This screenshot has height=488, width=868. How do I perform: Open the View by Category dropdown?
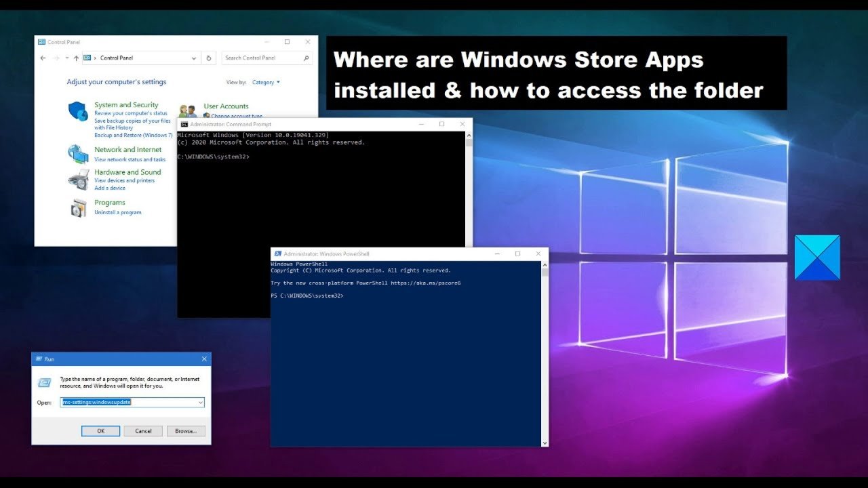[266, 82]
